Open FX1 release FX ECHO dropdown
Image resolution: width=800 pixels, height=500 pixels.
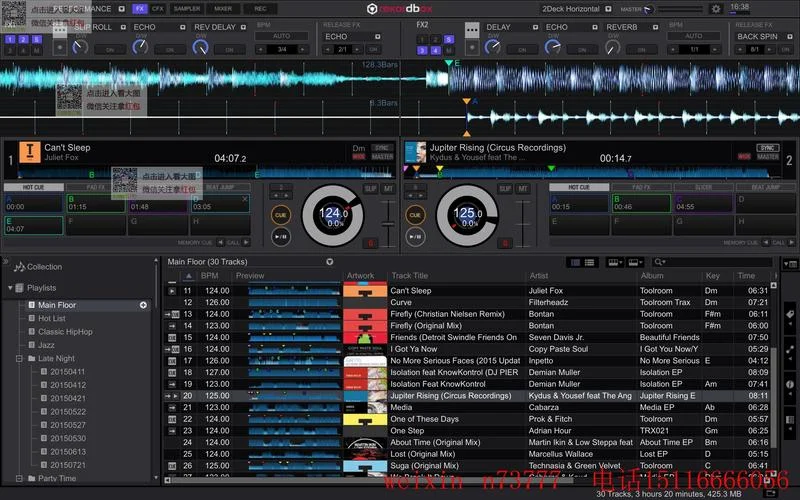[x=378, y=37]
